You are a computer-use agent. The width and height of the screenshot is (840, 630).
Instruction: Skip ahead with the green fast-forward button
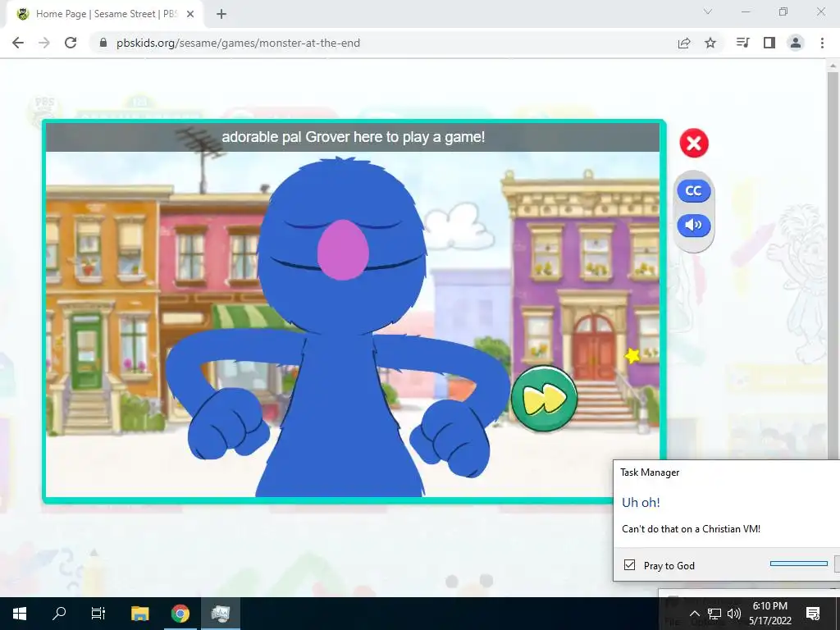click(x=545, y=398)
